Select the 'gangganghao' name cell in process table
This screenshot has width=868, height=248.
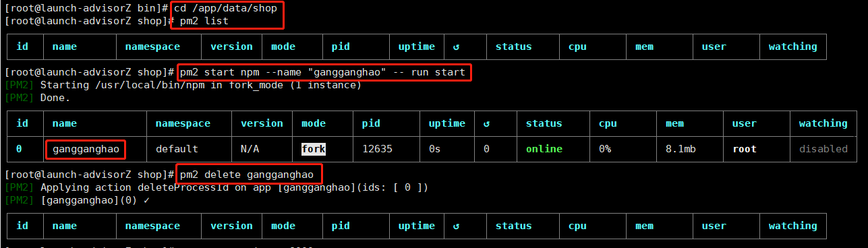86,149
